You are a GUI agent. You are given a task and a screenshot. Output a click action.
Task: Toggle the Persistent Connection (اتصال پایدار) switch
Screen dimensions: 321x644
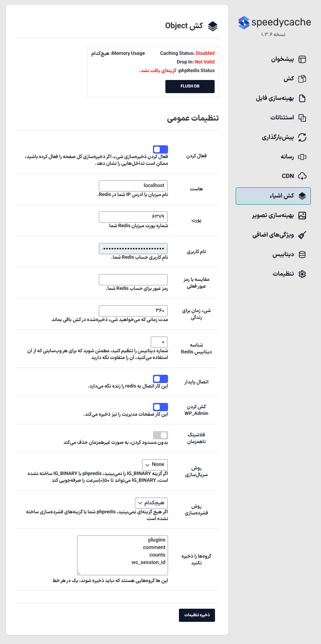click(x=160, y=379)
